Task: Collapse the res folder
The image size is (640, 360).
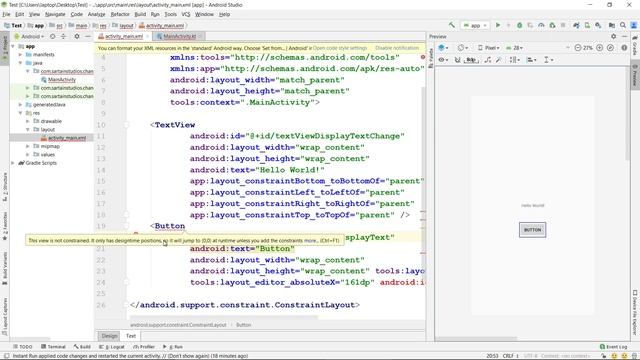Action: 20,113
